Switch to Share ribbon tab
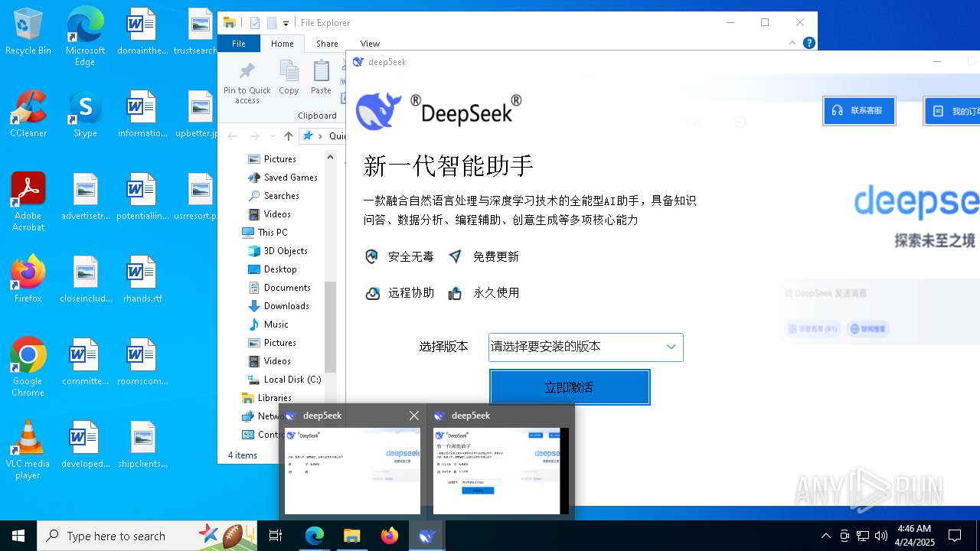The image size is (980, 551). point(327,44)
